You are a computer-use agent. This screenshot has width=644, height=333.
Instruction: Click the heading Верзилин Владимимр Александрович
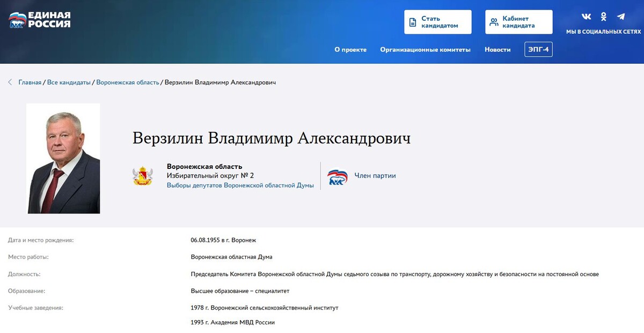272,138
